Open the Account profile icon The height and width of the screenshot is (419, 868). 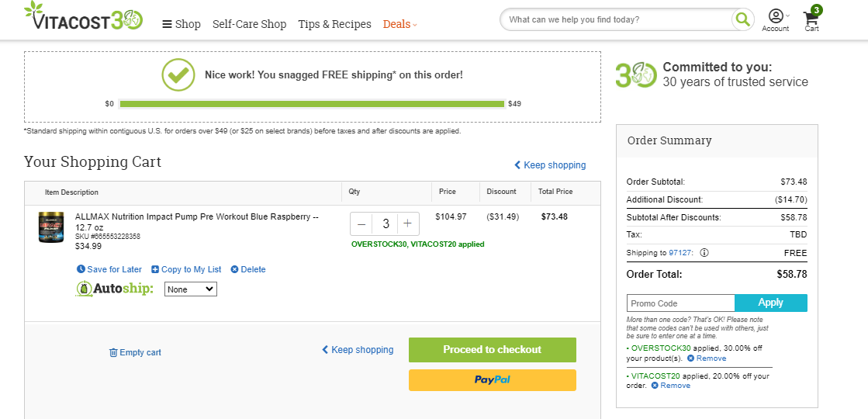pos(776,16)
